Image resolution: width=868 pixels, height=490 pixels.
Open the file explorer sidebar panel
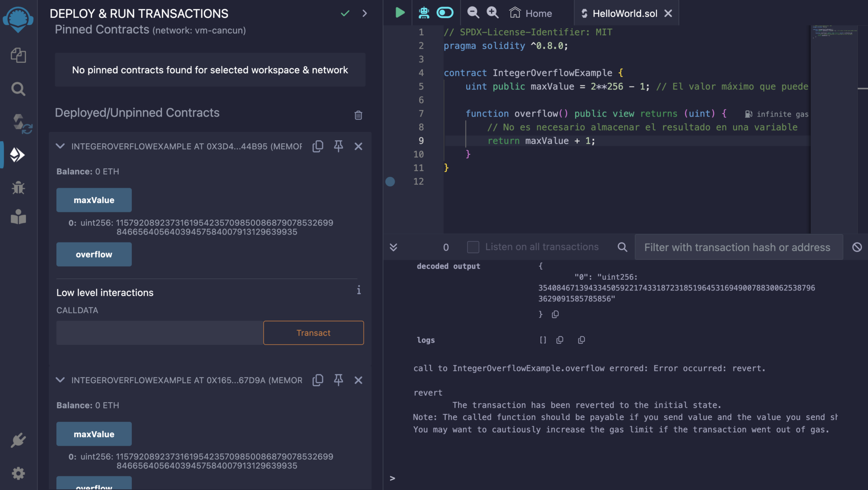tap(18, 55)
